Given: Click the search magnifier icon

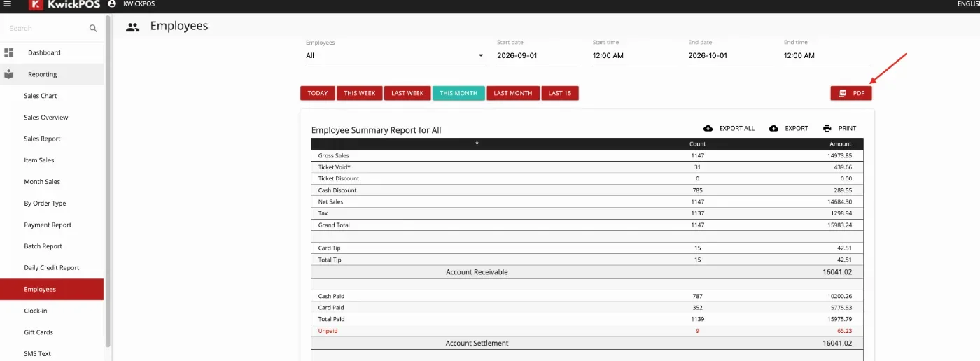Looking at the screenshot, I should coord(93,29).
